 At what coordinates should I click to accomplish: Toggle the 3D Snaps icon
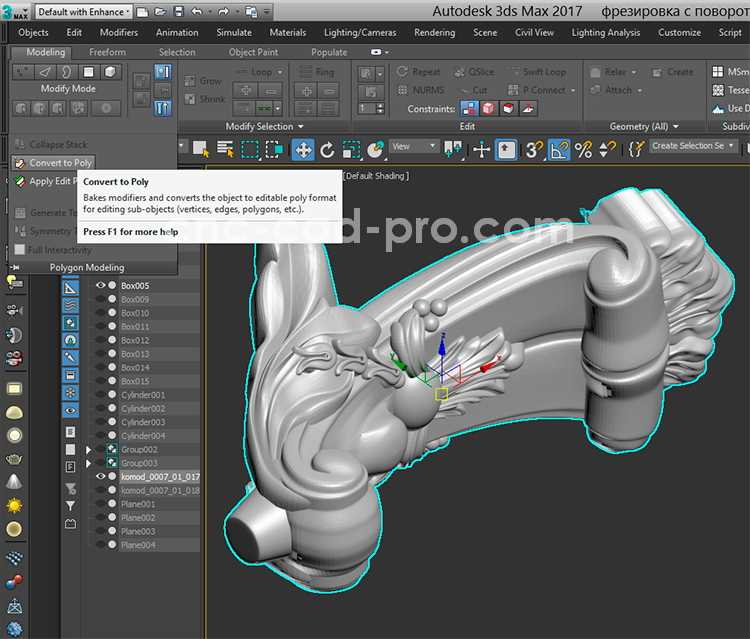[x=534, y=150]
